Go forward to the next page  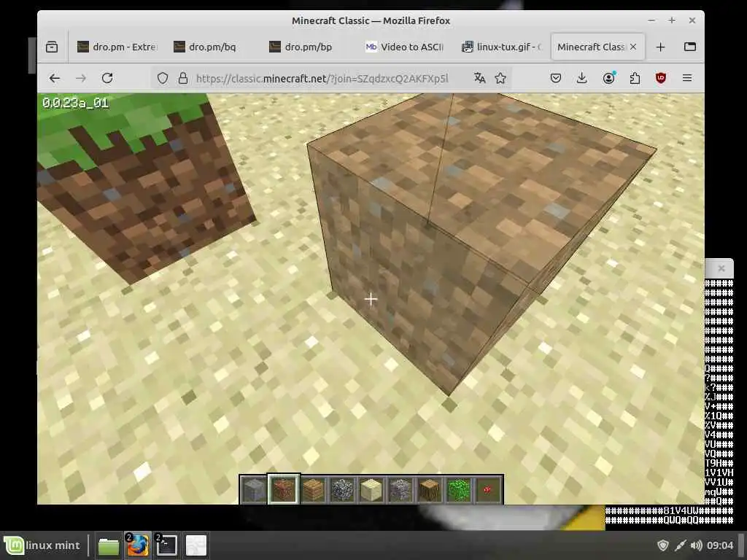[x=81, y=78]
